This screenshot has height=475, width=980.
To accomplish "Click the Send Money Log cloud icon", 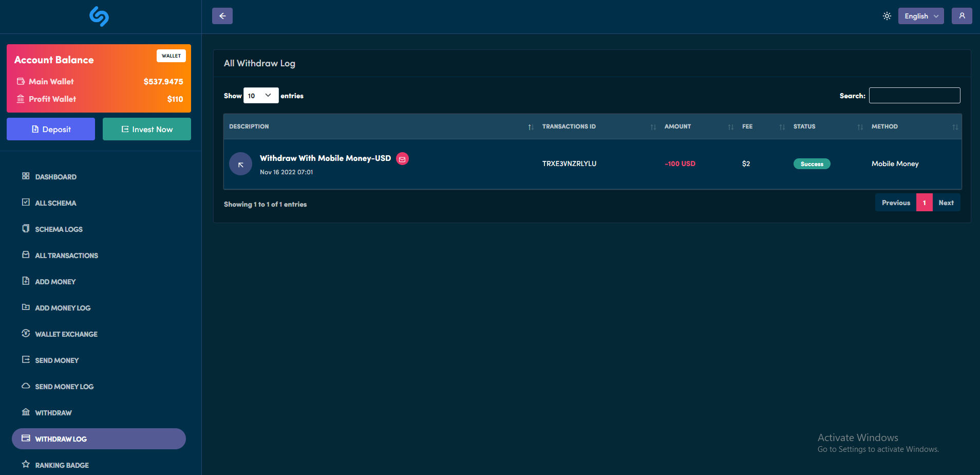I will (x=26, y=386).
